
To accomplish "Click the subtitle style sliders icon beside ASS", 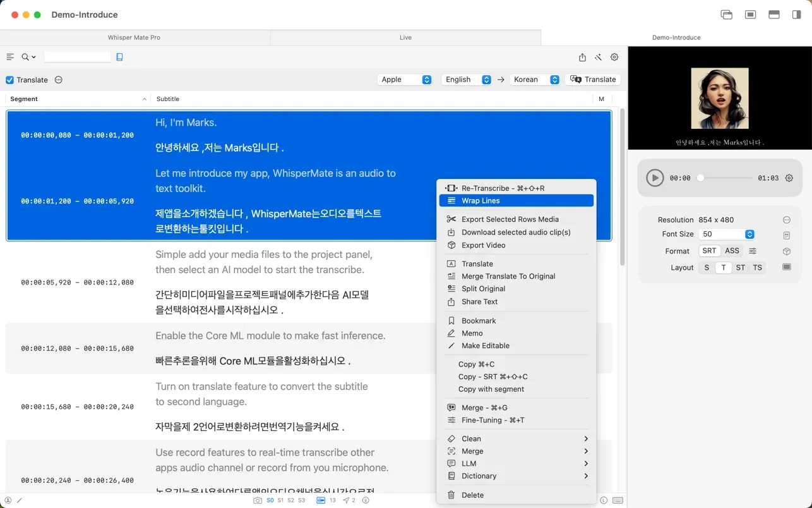I will click(753, 251).
